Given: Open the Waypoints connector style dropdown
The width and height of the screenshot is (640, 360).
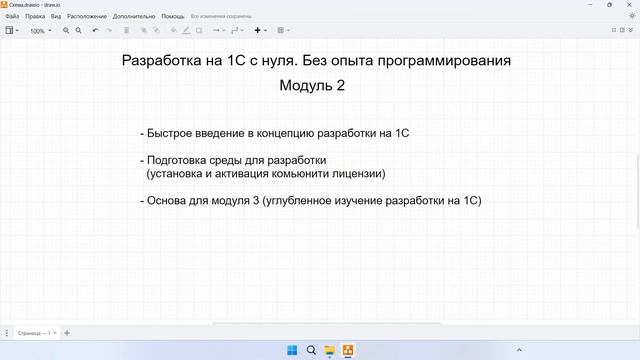Looking at the screenshot, I should coord(237,30).
